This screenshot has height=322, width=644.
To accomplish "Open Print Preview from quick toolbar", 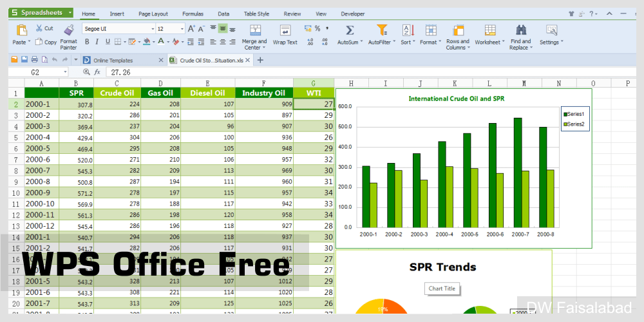I will click(x=44, y=60).
